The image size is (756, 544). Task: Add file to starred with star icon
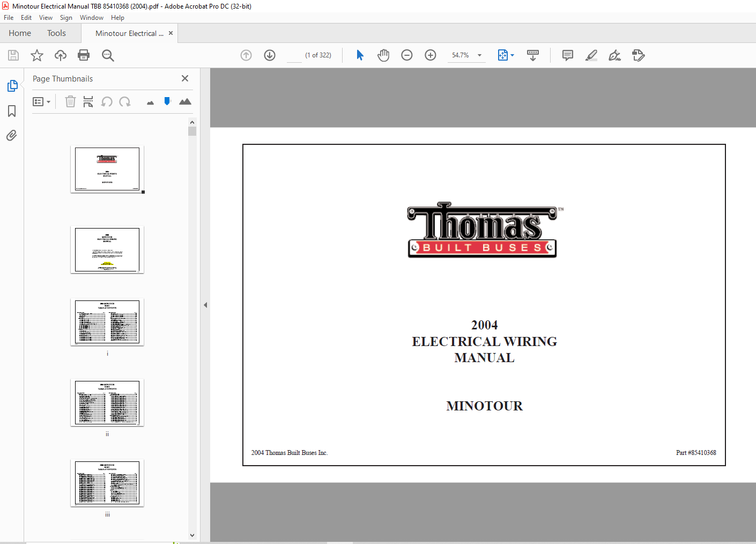[x=37, y=55]
